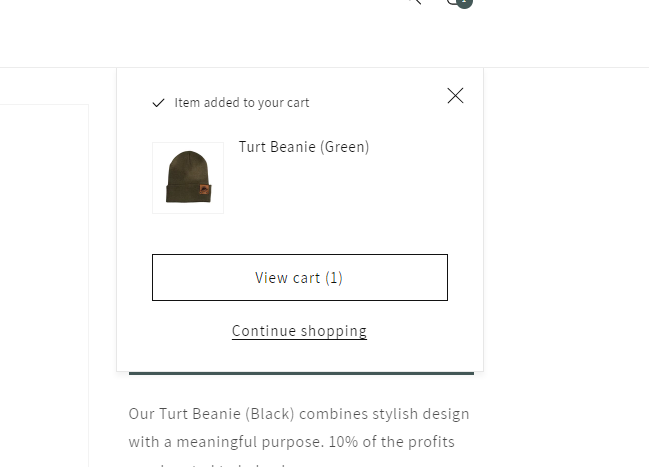The height and width of the screenshot is (467, 649).
Task: Click the word Green in product title
Action: coord(345,147)
